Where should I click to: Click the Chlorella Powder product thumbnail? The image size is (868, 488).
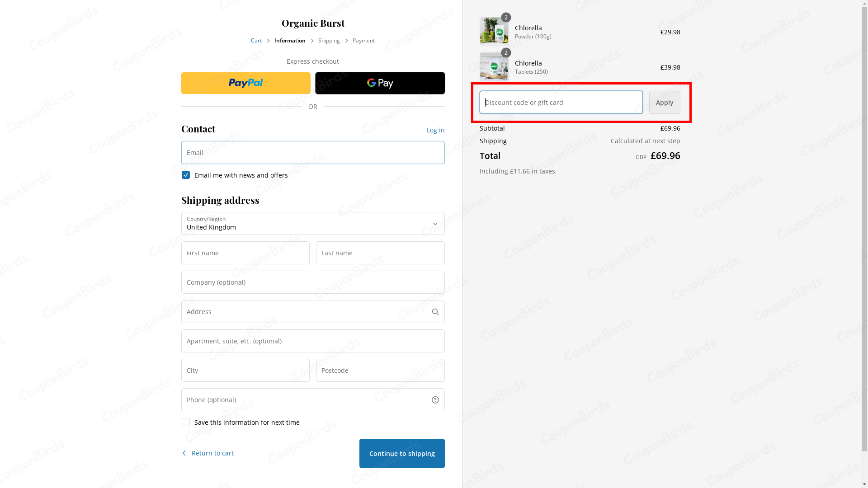click(x=494, y=32)
